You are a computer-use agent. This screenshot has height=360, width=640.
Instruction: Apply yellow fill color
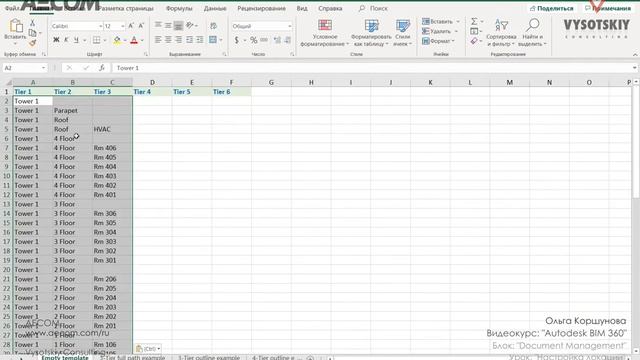[x=117, y=40]
